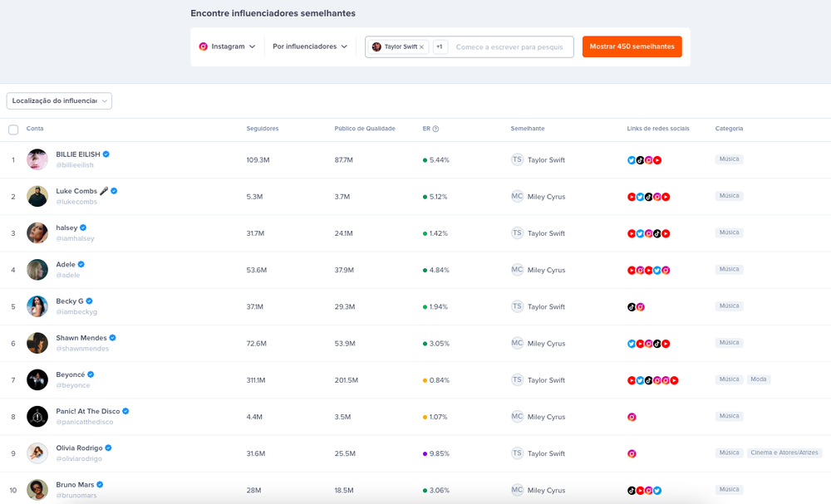The width and height of the screenshot is (831, 504).
Task: Open Bruno Mars' Twitter link
Action: coord(657,490)
